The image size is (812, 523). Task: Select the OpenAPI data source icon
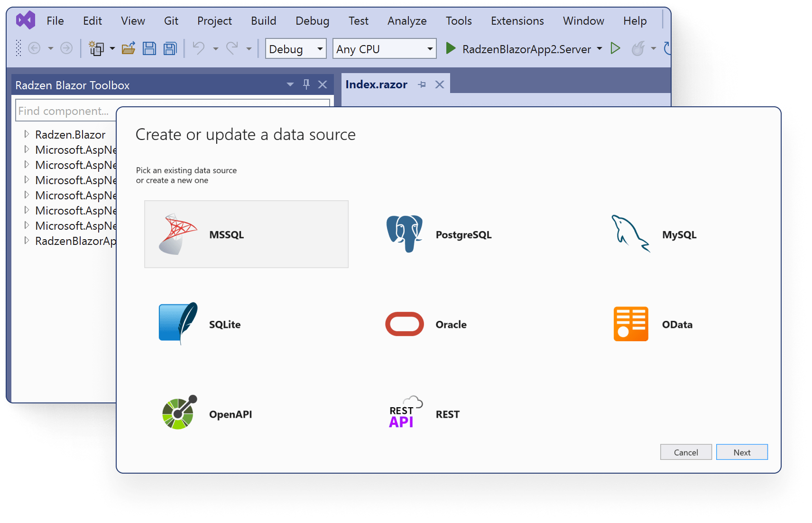click(178, 413)
